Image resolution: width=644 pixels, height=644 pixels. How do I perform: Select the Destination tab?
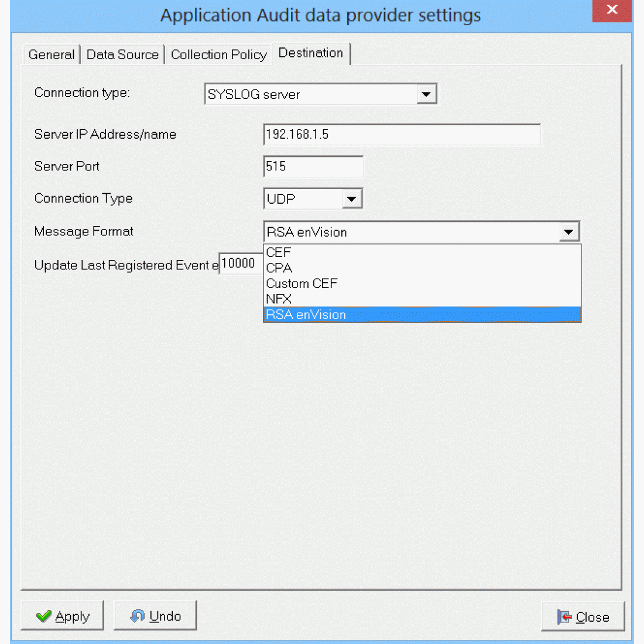tap(311, 53)
